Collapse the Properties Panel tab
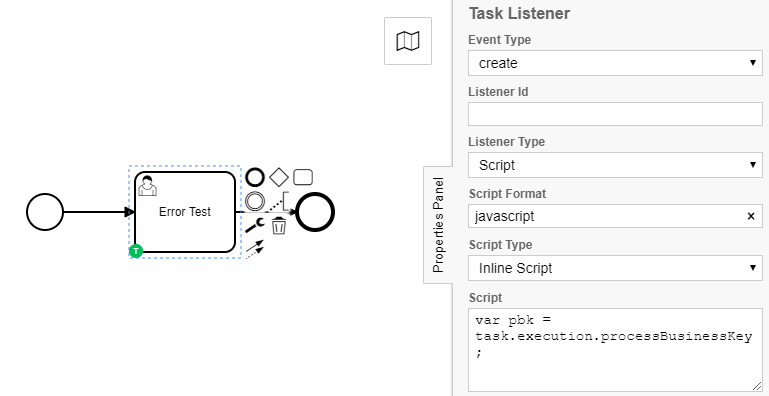Screen dimensions: 769x396 tap(438, 225)
